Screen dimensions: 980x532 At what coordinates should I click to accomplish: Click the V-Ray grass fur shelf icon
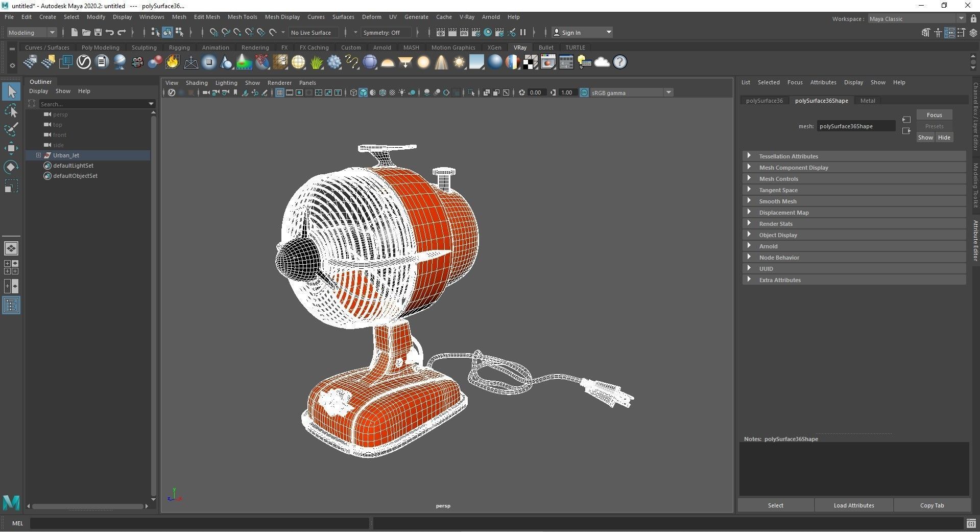pos(316,62)
